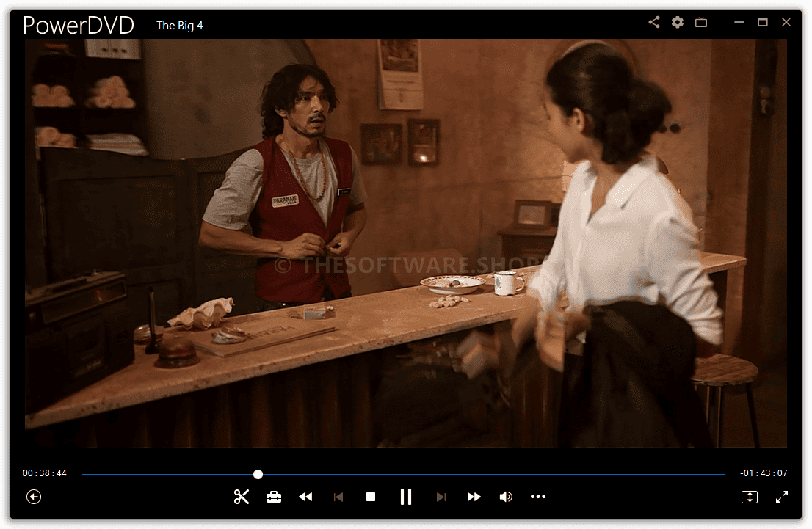Minimize the PowerDVD window
The image size is (812, 529).
(x=739, y=22)
